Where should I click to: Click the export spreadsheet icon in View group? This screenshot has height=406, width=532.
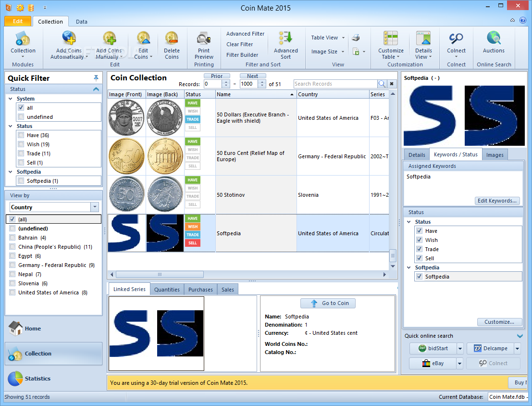click(356, 51)
